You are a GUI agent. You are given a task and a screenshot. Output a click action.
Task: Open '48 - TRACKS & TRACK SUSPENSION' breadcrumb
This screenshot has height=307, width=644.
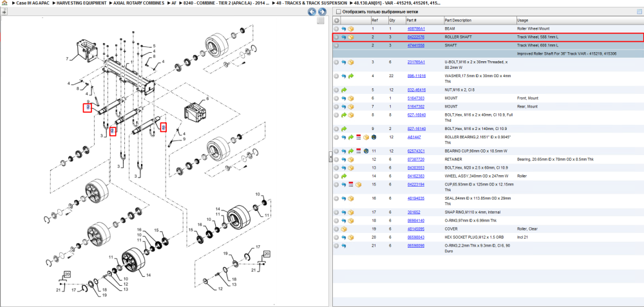click(x=312, y=3)
